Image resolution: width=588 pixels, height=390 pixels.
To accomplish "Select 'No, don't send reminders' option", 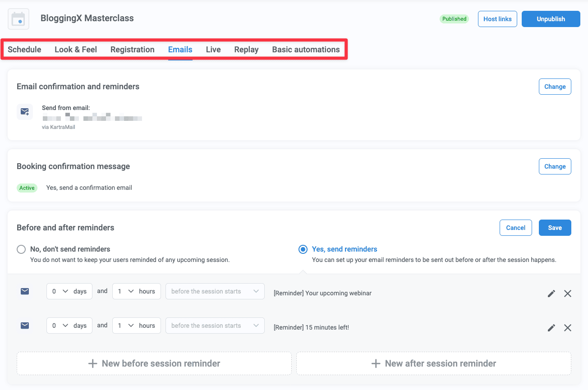I will [x=21, y=249].
